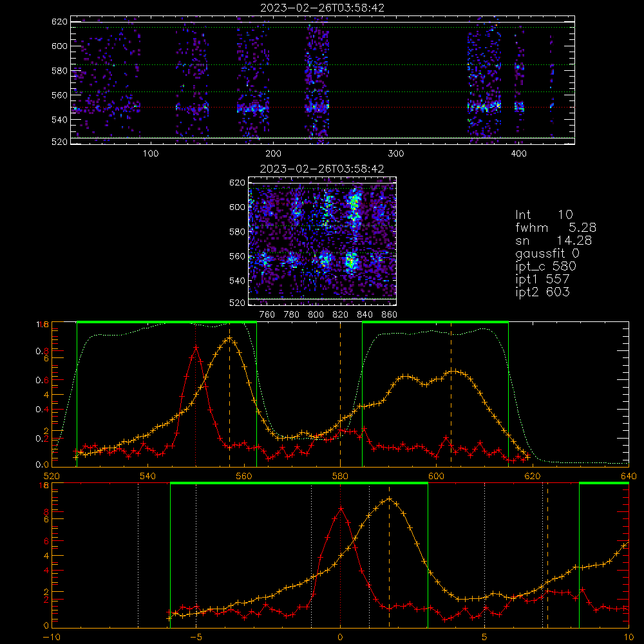The height and width of the screenshot is (644, 644).
Task: Select the 'fwhm 5.28' readout
Action: coord(556,227)
